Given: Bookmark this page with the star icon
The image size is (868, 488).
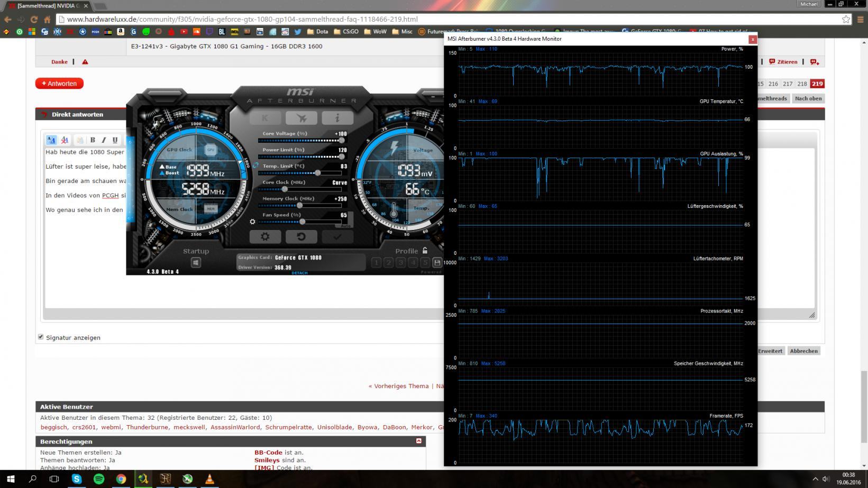Looking at the screenshot, I should [846, 19].
